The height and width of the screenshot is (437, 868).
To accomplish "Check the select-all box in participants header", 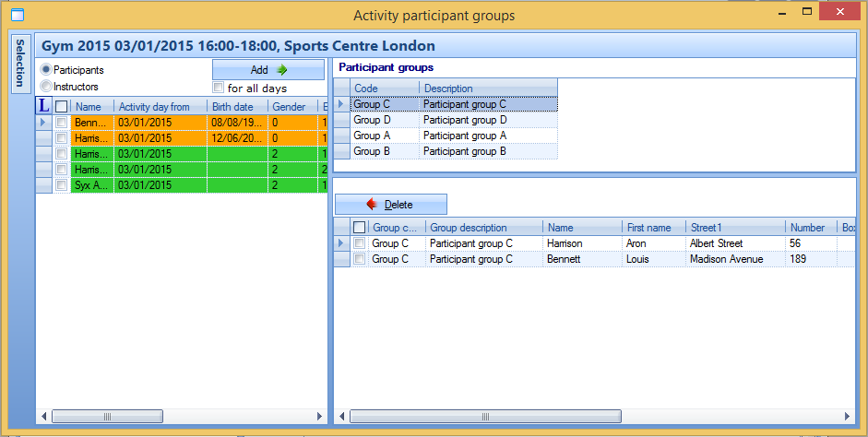I will pyautogui.click(x=62, y=106).
